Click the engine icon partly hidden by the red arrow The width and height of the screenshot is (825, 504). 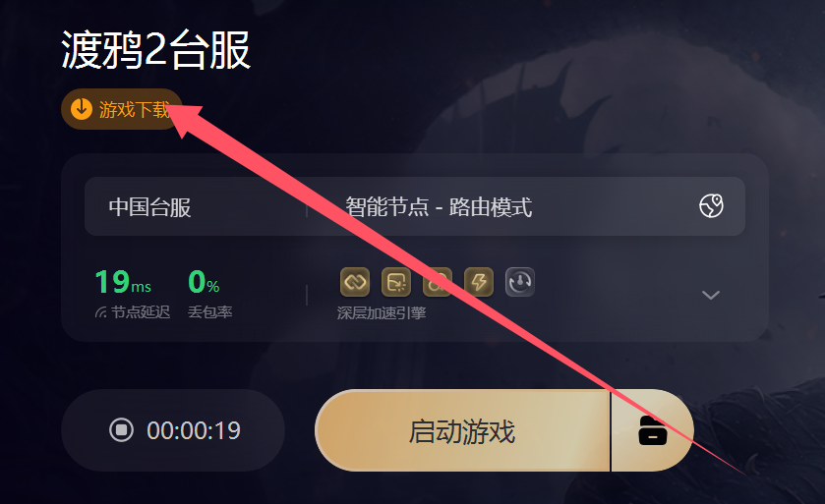click(438, 282)
